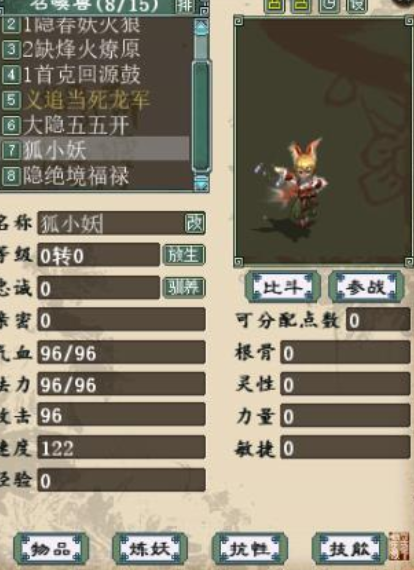Viewport: 414px width, 570px height.
Task: Open the 炼妖 refine tab
Action: point(150,549)
